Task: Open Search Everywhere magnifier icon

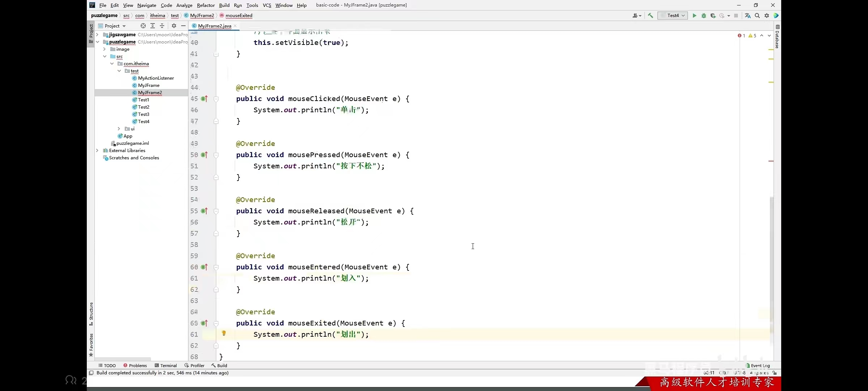Action: [x=757, y=16]
